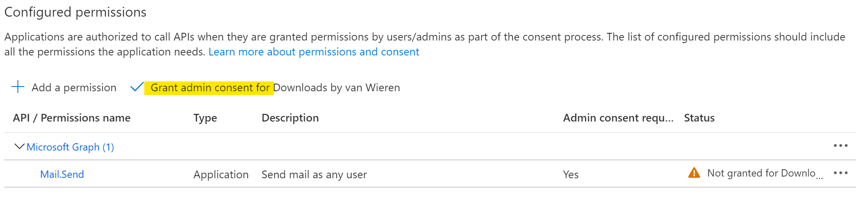Click the Status column header

[699, 118]
